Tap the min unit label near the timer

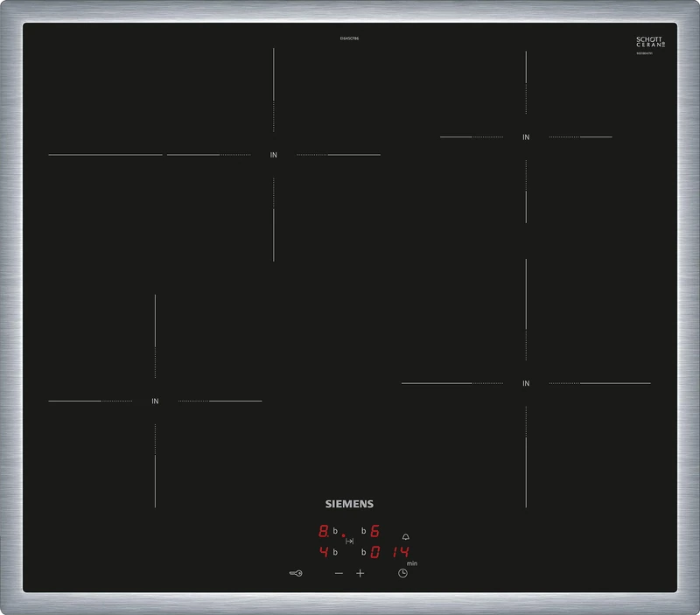tap(412, 563)
